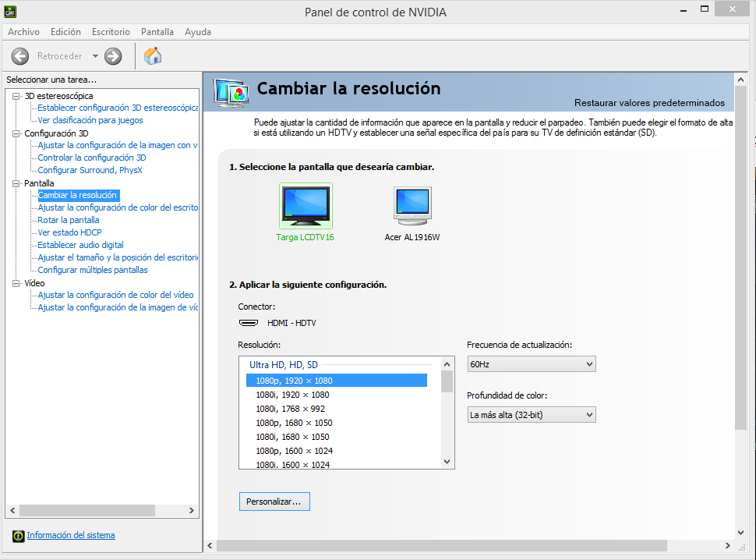Open Controlar la configuración 3D
Screen dimensions: 756x560
92,158
